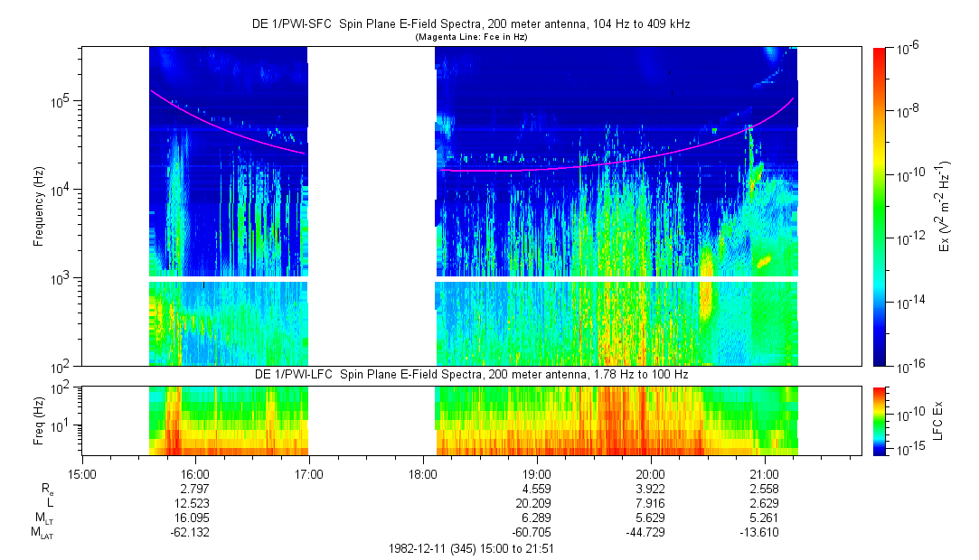Click the 21:00 time tick label

[765, 473]
